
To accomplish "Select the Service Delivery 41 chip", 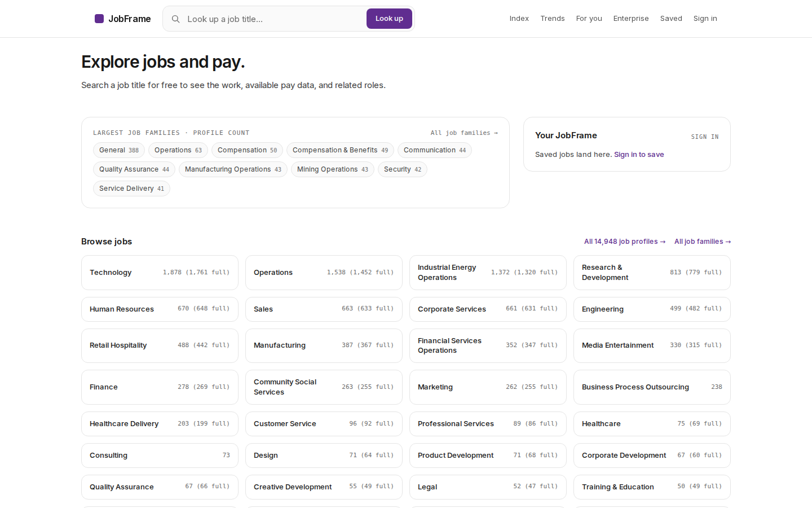I will pyautogui.click(x=131, y=189).
